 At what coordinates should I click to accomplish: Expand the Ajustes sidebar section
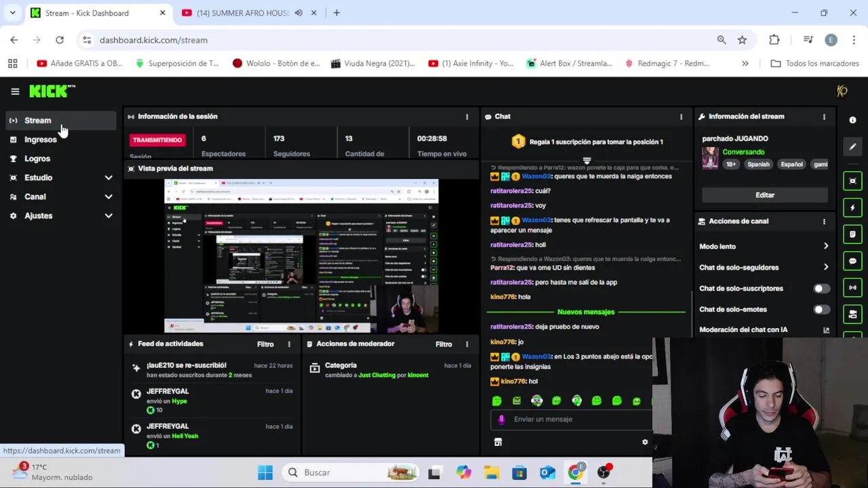[x=108, y=216]
